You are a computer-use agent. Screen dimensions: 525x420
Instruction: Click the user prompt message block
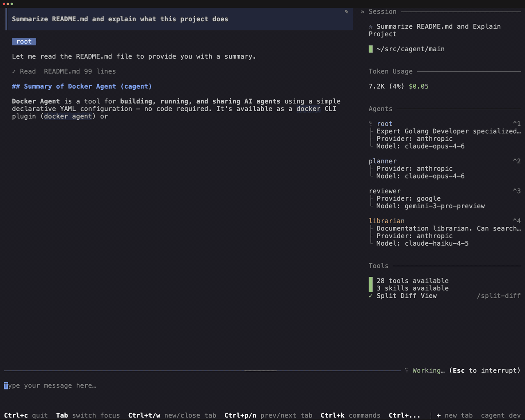pos(179,19)
